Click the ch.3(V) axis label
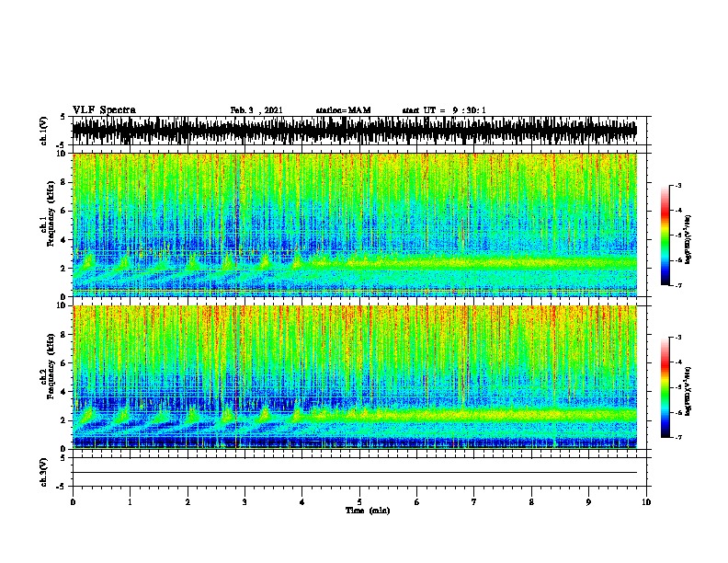 pyautogui.click(x=44, y=472)
